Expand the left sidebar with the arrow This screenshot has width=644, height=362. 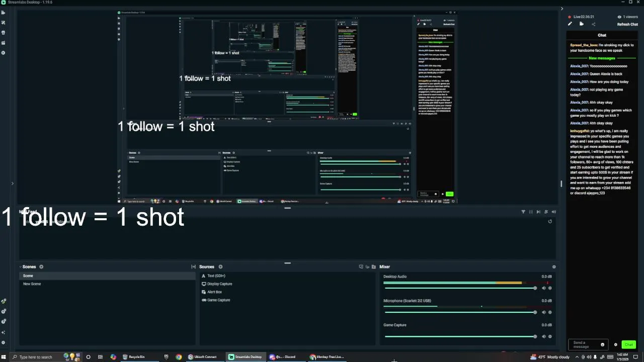(13, 184)
